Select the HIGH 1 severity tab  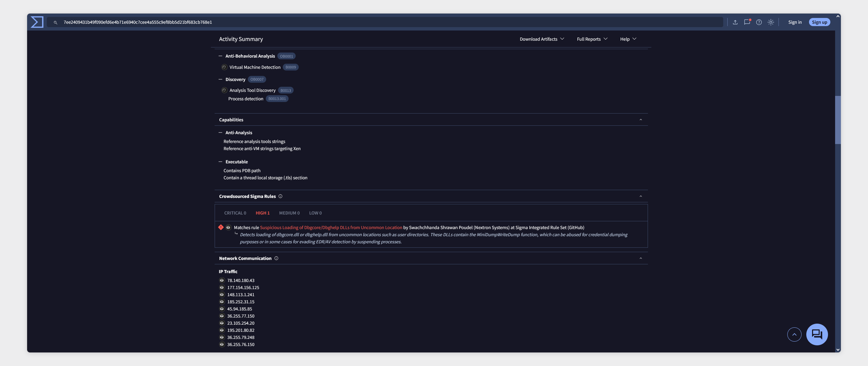coord(262,213)
